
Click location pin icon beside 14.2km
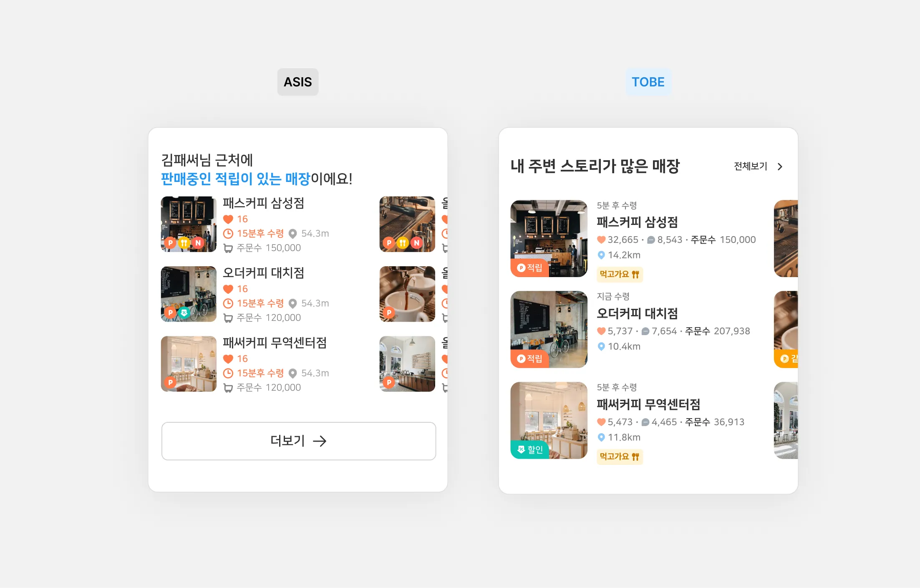pyautogui.click(x=601, y=255)
